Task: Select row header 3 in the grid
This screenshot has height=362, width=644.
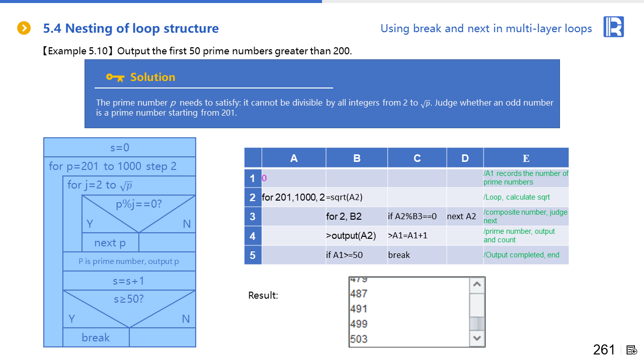Action: point(253,217)
